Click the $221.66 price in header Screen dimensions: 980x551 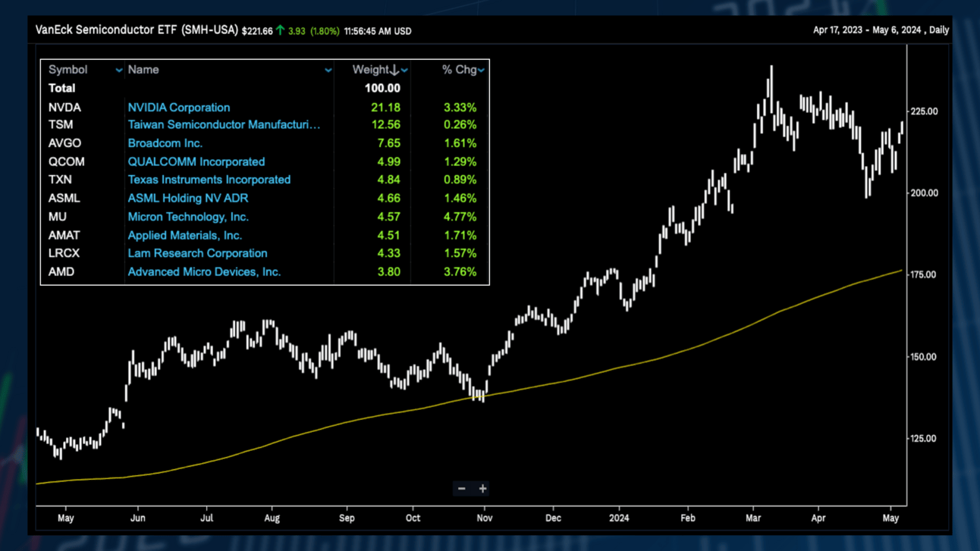tap(257, 31)
